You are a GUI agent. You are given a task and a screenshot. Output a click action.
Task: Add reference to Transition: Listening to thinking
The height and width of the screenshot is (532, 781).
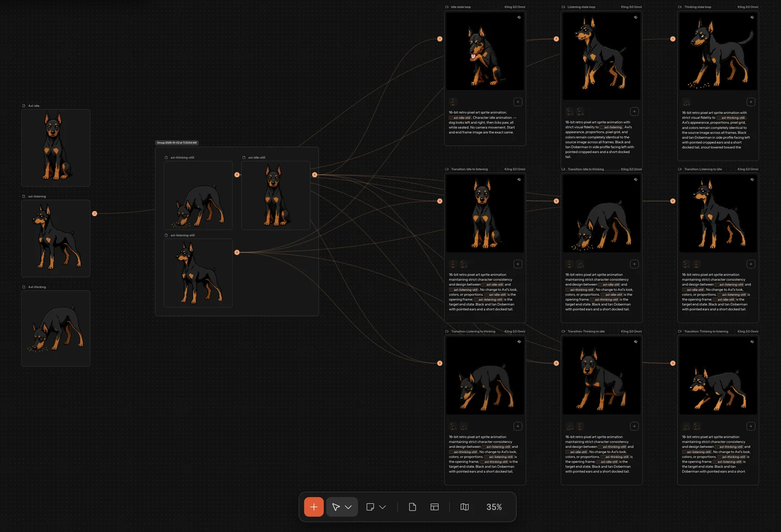(x=518, y=426)
